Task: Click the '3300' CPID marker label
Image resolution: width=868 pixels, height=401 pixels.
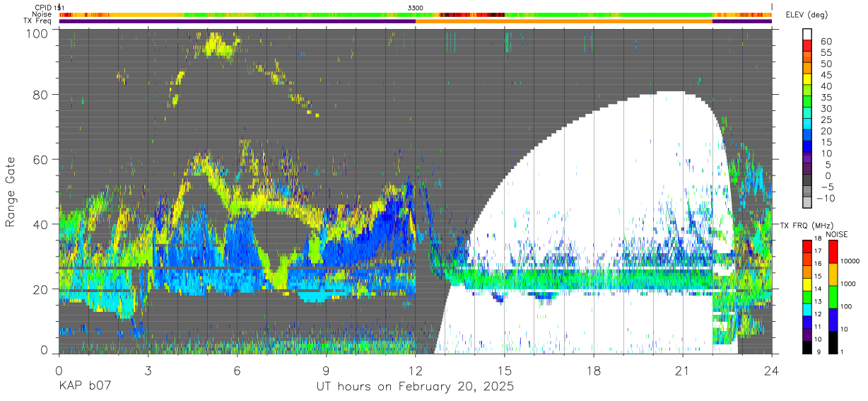Action: click(x=416, y=7)
